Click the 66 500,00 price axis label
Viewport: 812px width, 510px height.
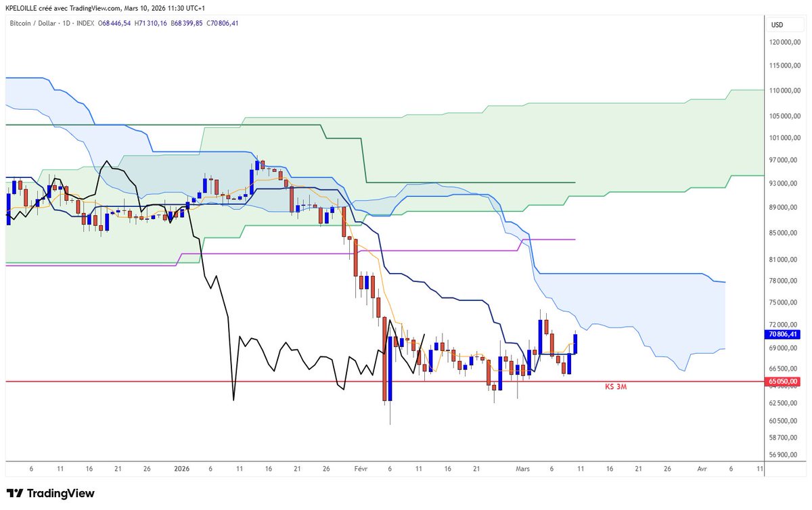(x=784, y=369)
